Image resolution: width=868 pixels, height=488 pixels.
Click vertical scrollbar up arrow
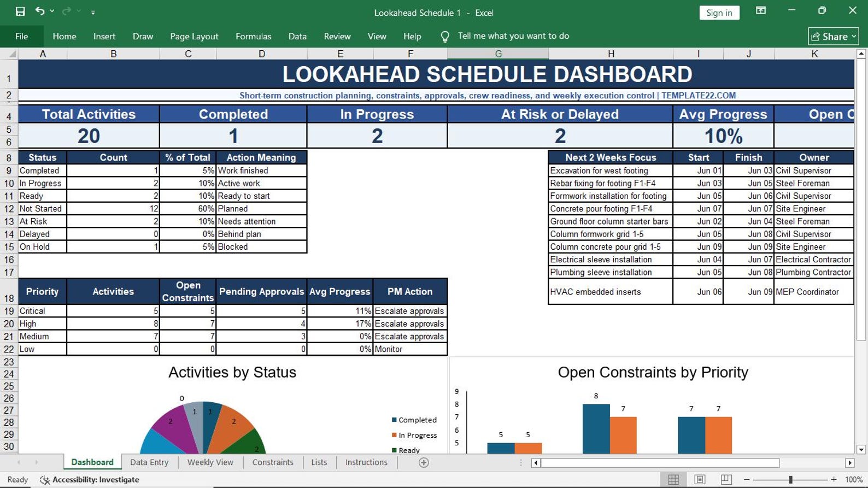861,54
